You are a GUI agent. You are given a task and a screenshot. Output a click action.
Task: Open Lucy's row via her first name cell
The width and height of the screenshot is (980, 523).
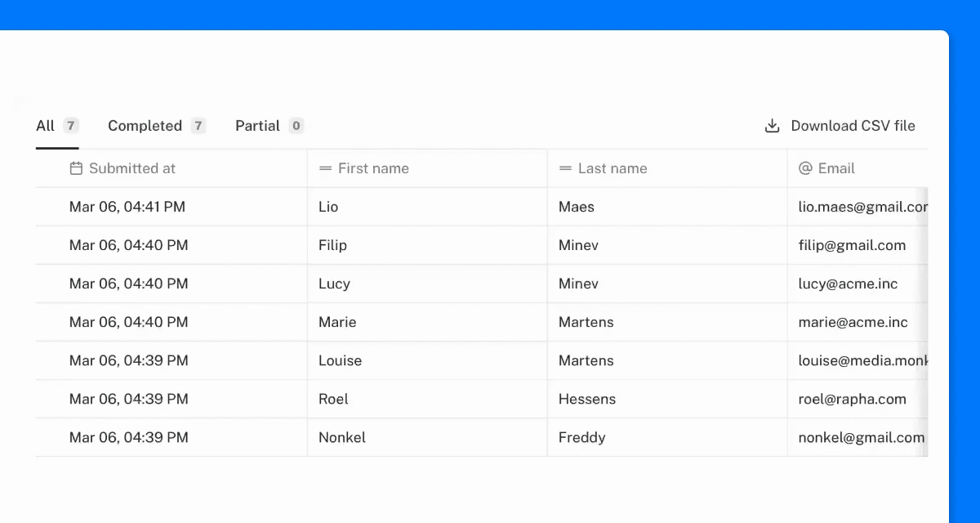click(427, 284)
